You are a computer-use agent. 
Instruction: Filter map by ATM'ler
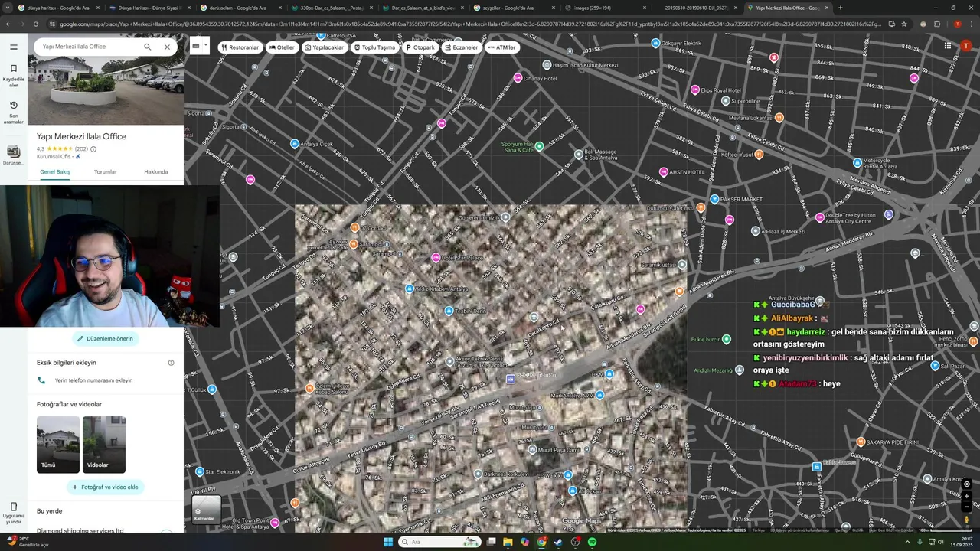pyautogui.click(x=502, y=47)
